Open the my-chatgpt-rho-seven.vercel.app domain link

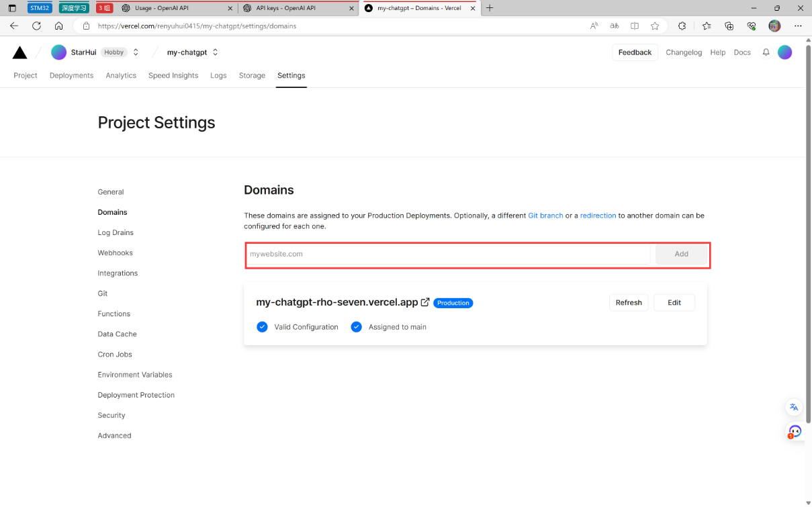[337, 302]
